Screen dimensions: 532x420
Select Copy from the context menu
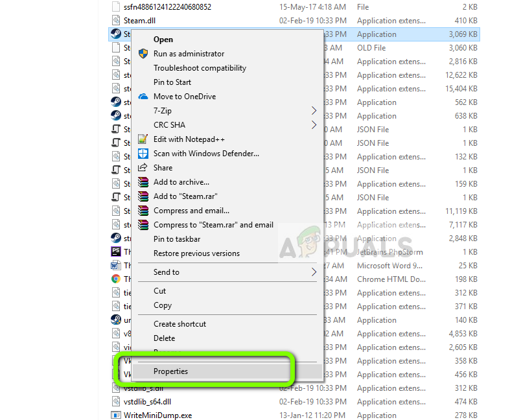[163, 305]
